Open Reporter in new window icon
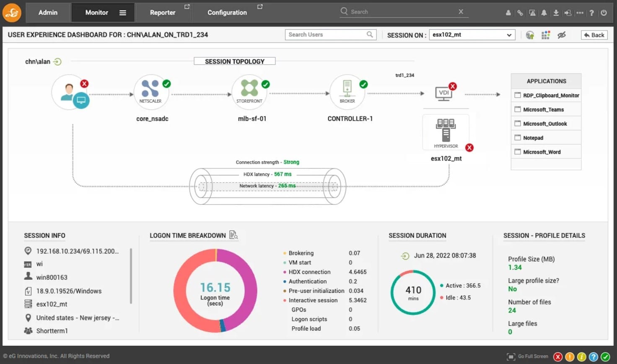The image size is (617, 364). 187,7
